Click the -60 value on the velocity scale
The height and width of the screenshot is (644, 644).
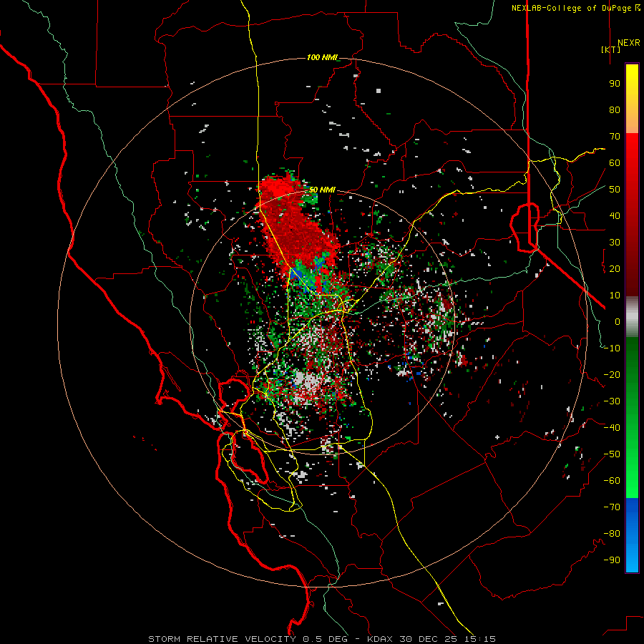pyautogui.click(x=612, y=481)
